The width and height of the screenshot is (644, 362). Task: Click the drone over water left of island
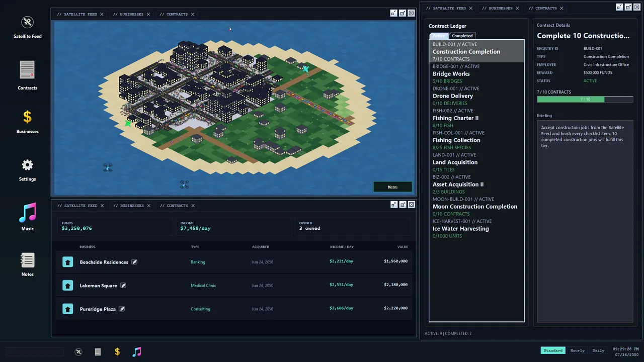click(x=108, y=168)
